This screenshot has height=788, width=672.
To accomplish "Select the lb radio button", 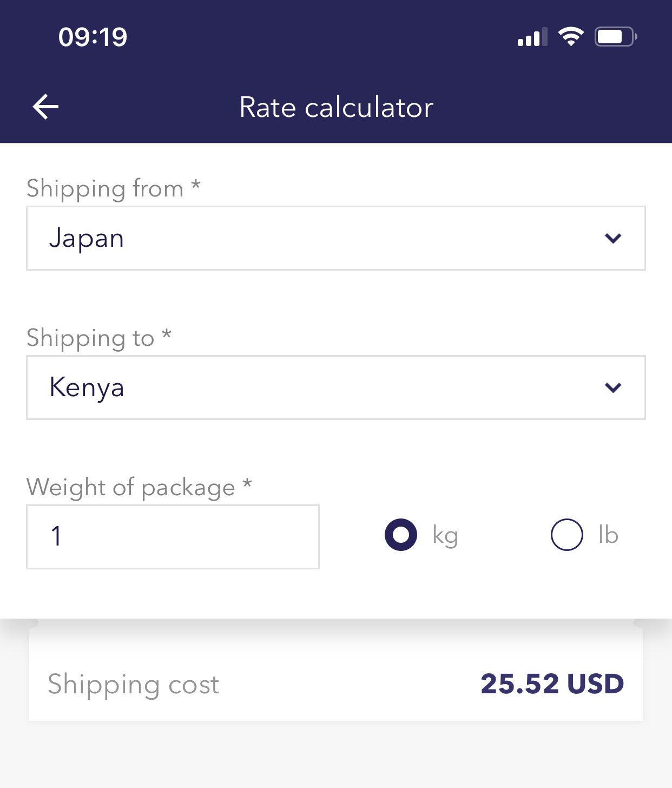I will tap(567, 535).
